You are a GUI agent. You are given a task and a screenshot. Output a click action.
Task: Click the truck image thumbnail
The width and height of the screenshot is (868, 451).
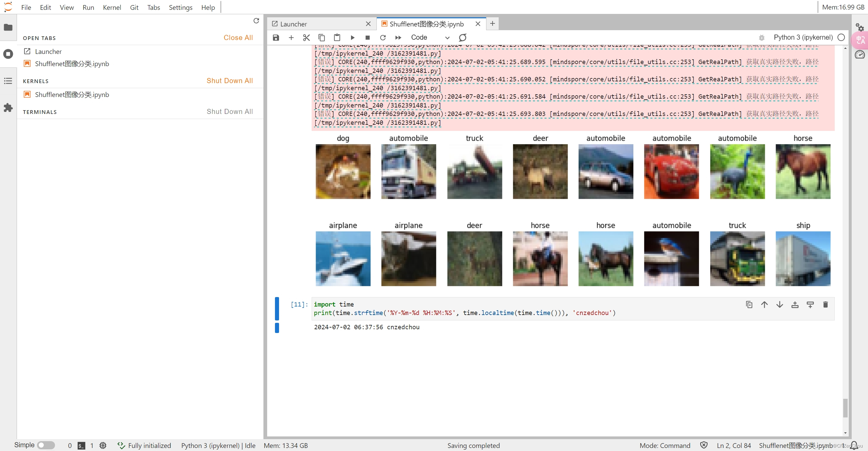tap(474, 171)
